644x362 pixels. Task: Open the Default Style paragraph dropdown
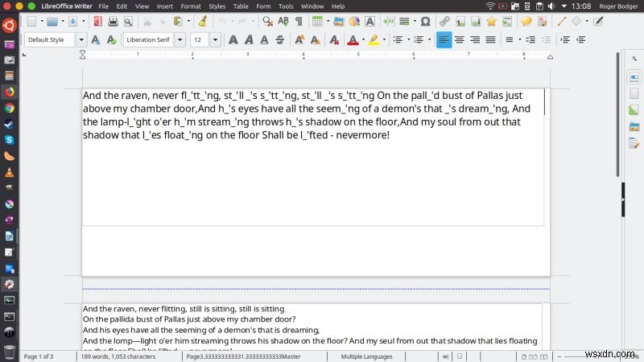(81, 39)
